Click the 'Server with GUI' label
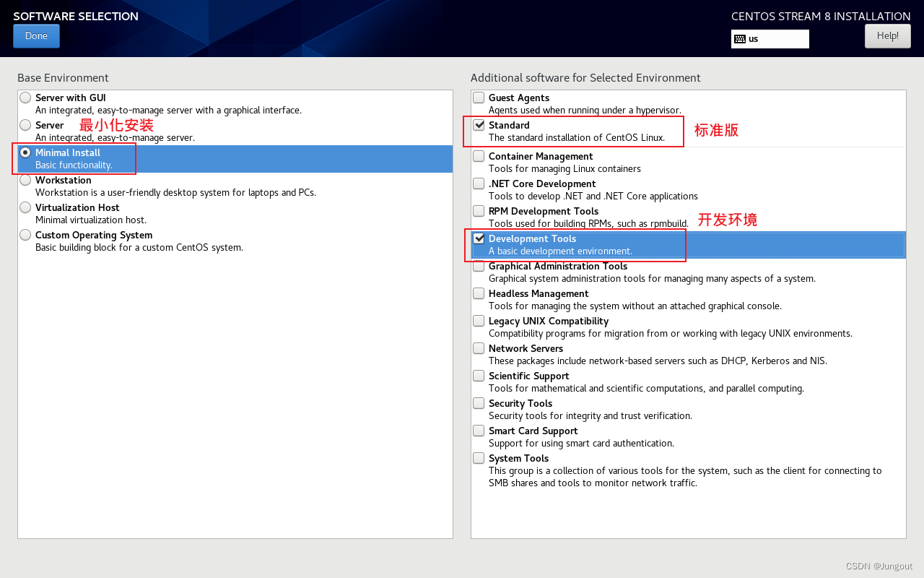This screenshot has height=578, width=924. pyautogui.click(x=71, y=98)
